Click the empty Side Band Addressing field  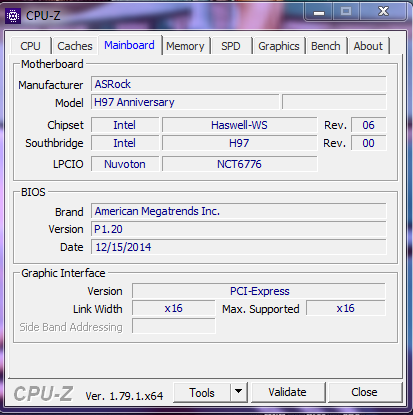(173, 326)
